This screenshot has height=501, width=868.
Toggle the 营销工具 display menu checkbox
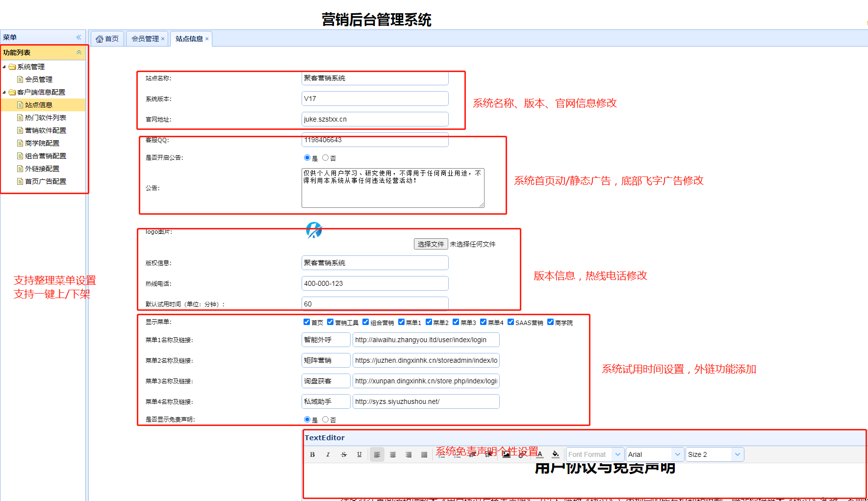coord(330,322)
